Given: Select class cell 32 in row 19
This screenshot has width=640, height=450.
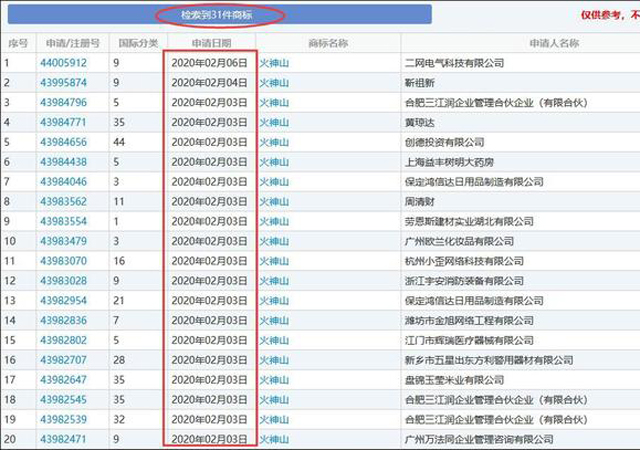Looking at the screenshot, I should point(119,419).
